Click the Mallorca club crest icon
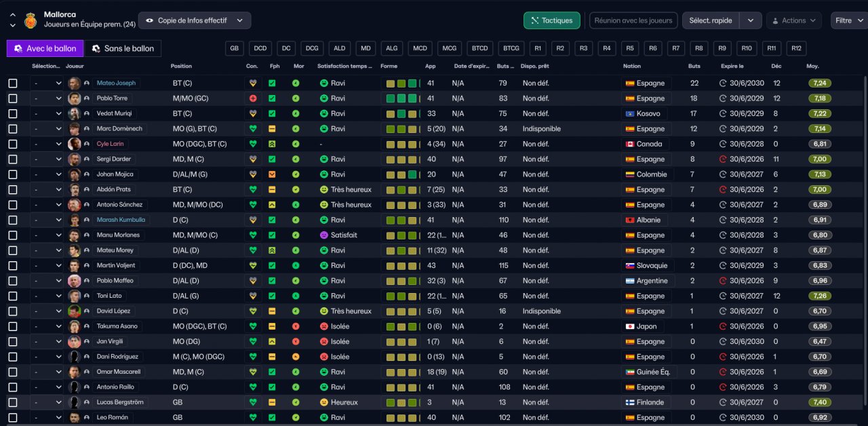This screenshot has height=426, width=868. click(31, 20)
